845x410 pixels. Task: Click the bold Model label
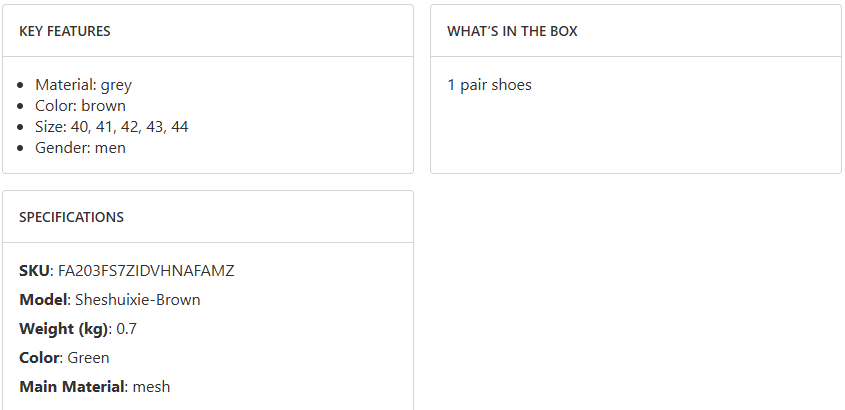[x=43, y=300]
